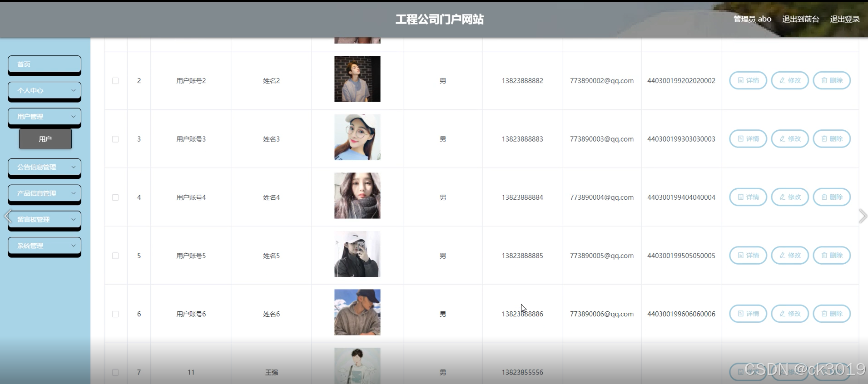The height and width of the screenshot is (384, 868).
Task: Delete 用户账号2 with trash button
Action: [x=832, y=80]
